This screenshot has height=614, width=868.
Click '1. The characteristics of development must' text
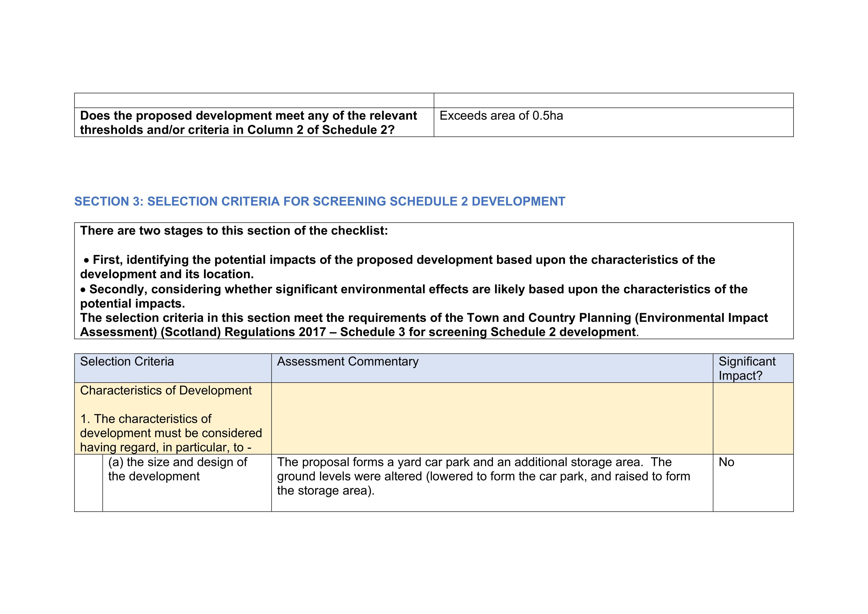pyautogui.click(x=171, y=433)
